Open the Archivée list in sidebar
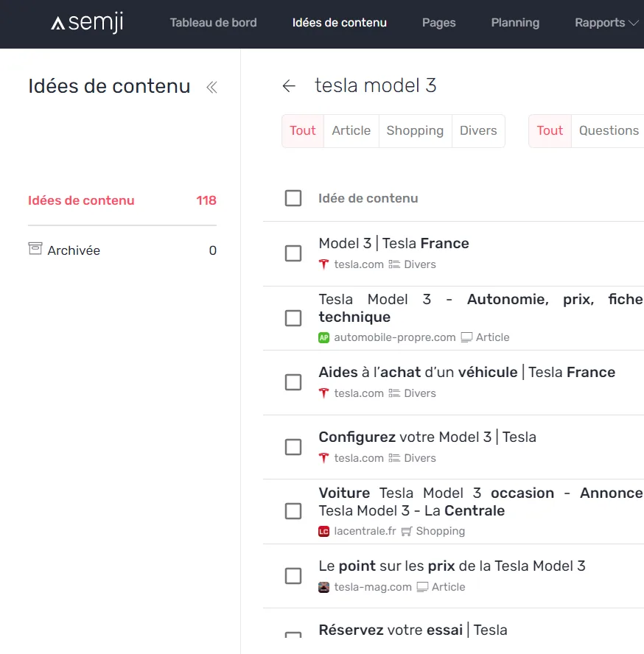The height and width of the screenshot is (654, 644). point(122,250)
